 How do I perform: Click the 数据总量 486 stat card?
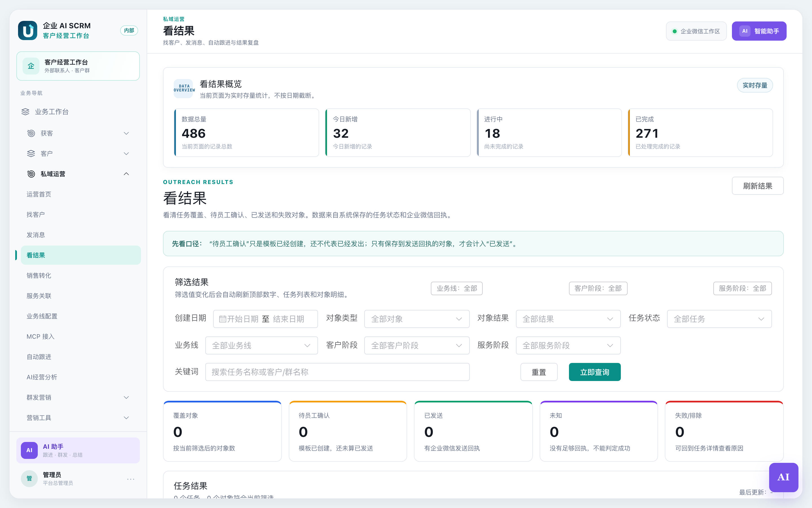point(246,132)
